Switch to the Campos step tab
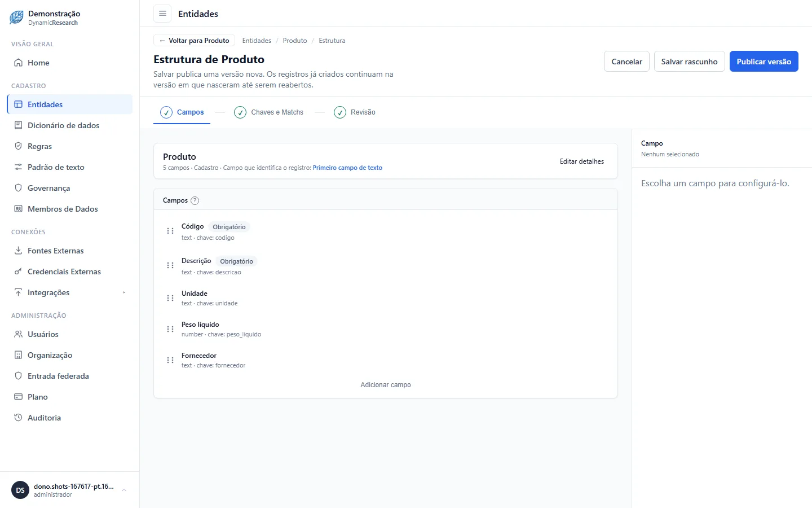812x508 pixels. point(182,112)
